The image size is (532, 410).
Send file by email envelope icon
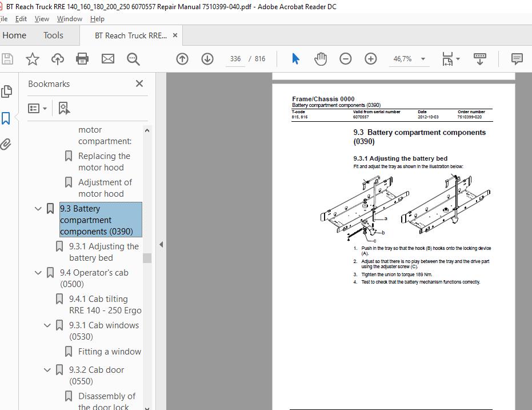(x=108, y=59)
